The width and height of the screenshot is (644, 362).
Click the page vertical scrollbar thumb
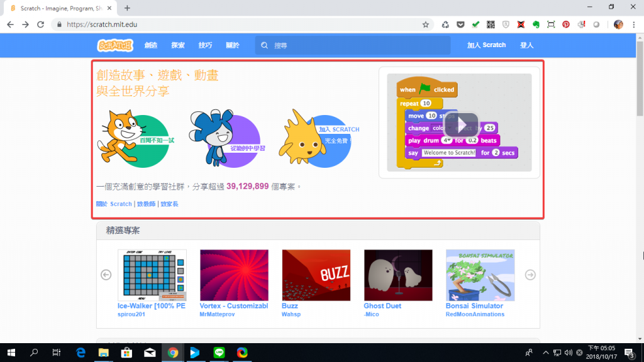tap(640, 78)
